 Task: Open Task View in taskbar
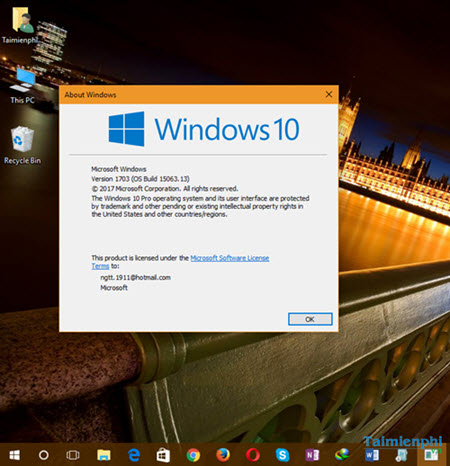(73, 455)
